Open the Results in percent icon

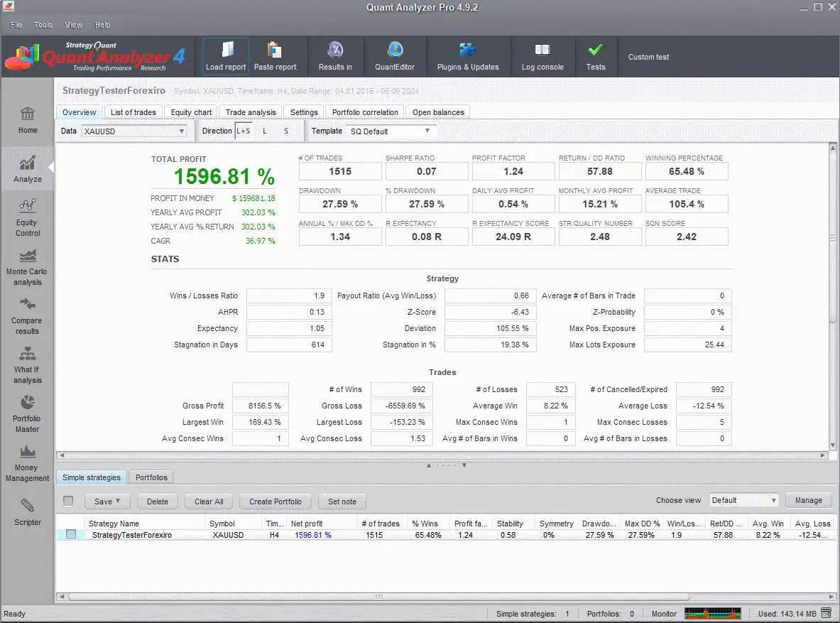tap(335, 51)
